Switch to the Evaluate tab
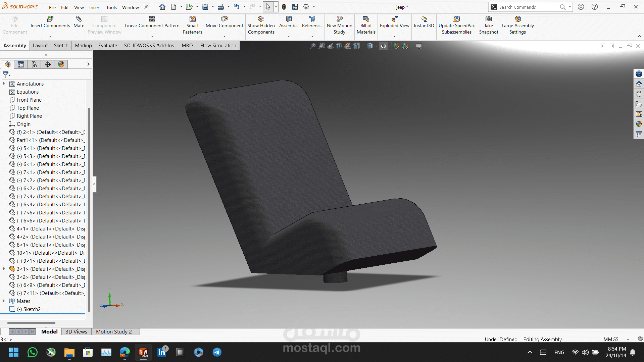Screen dimensions: 644x362 pyautogui.click(x=107, y=46)
